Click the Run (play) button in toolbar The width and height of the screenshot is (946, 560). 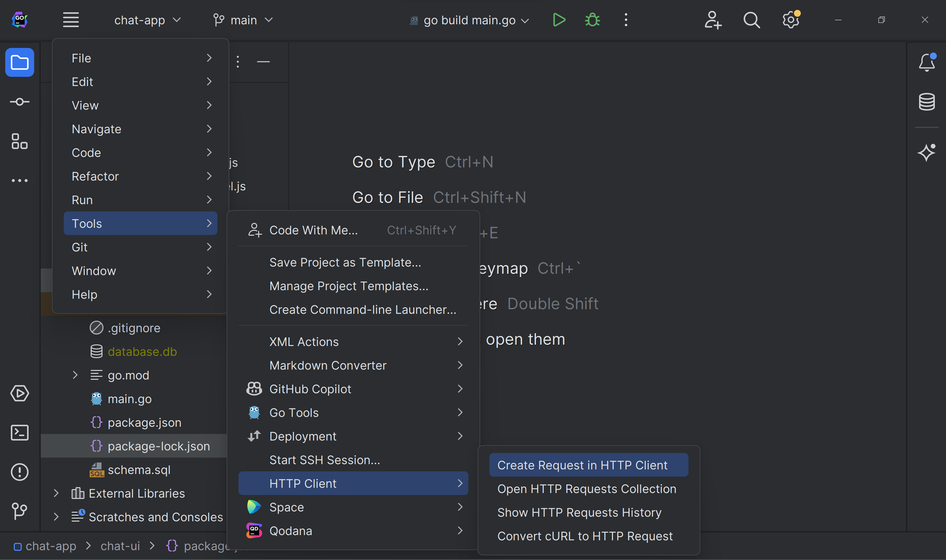click(559, 20)
